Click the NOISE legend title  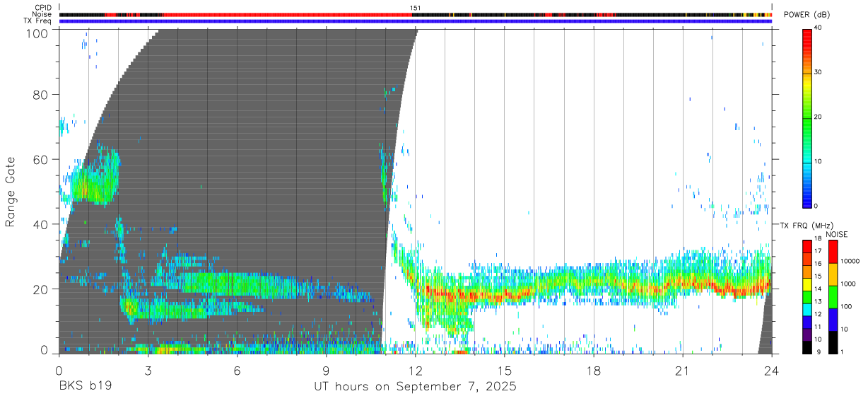tap(837, 234)
